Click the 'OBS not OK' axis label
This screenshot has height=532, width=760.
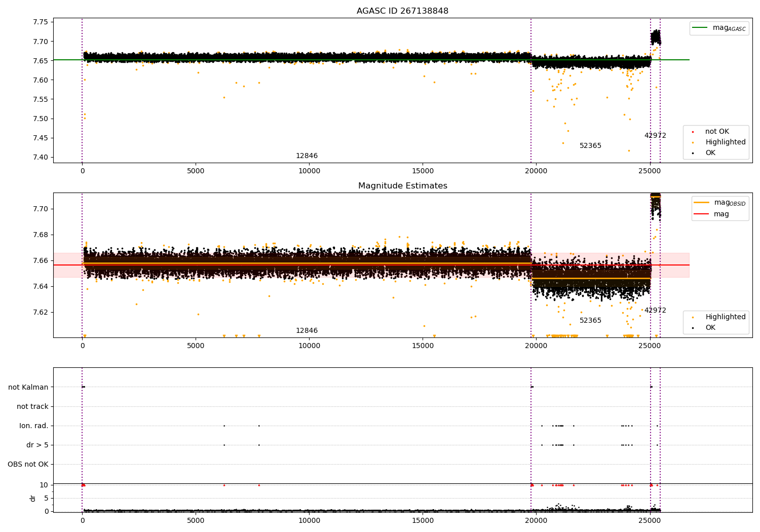pyautogui.click(x=28, y=464)
